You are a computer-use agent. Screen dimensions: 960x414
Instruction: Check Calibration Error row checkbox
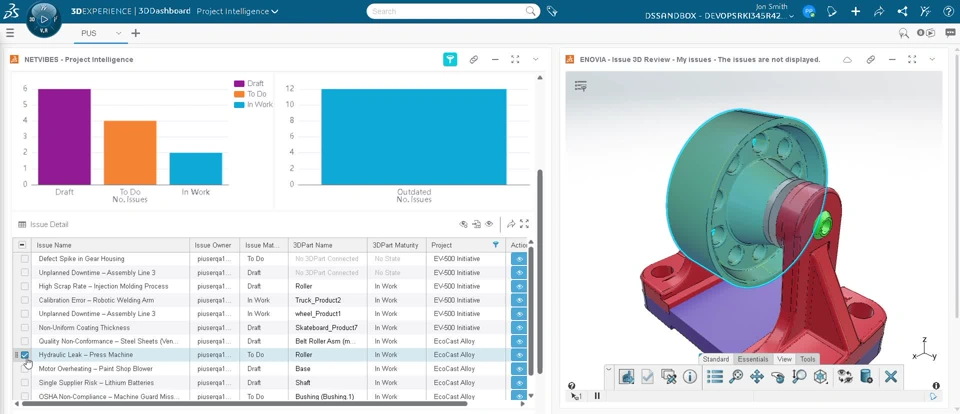(25, 300)
